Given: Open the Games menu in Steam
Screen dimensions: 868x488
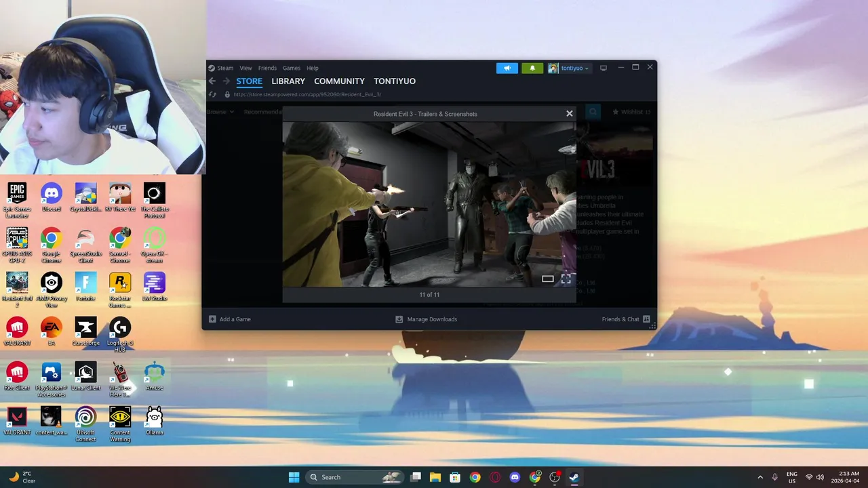Looking at the screenshot, I should pyautogui.click(x=292, y=68).
